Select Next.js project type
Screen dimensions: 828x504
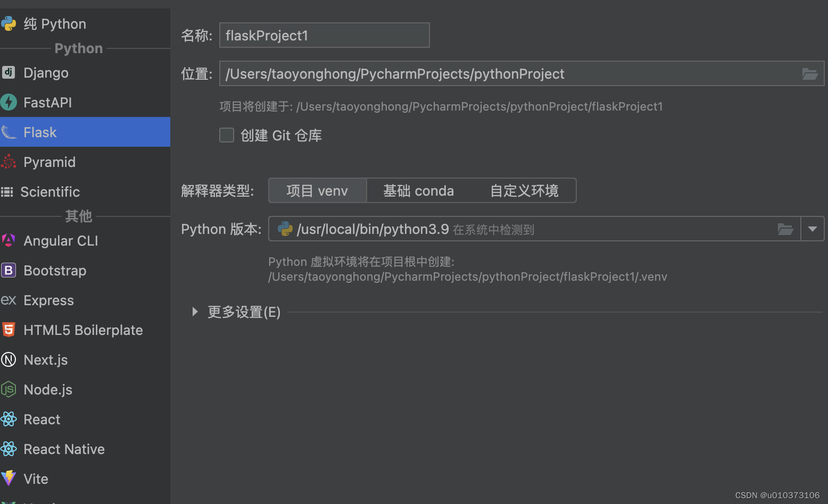coord(85,359)
